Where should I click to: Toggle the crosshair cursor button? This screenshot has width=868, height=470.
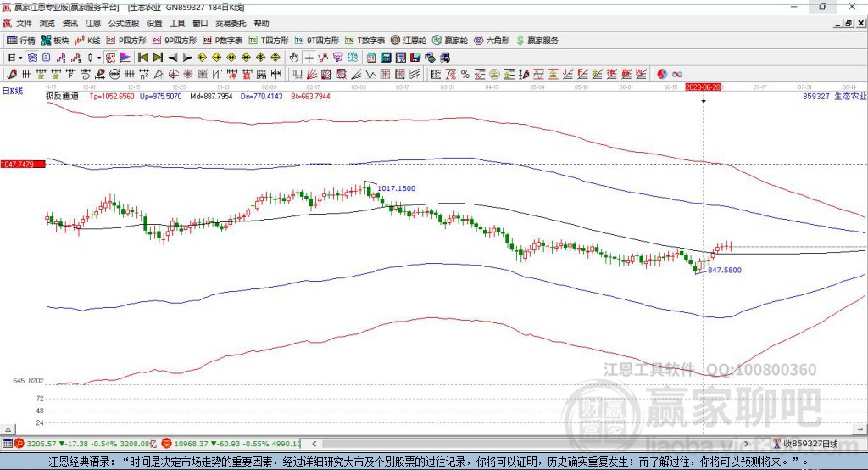coord(309,58)
